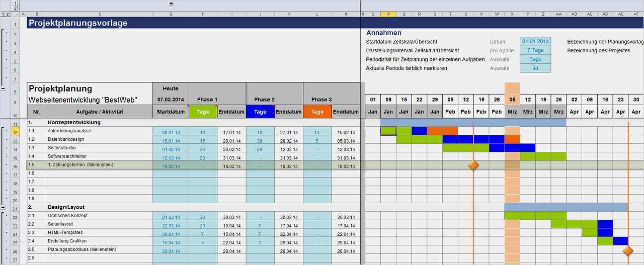Select the Anforderungsanalyse task cell
Image resolution: width=644 pixels, height=265 pixels.
pos(100,131)
